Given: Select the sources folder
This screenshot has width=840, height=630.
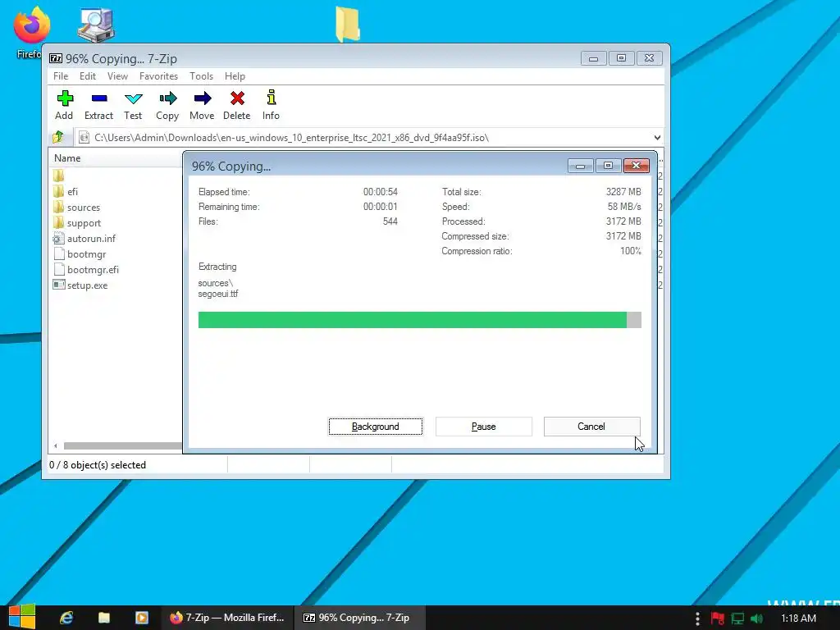Looking at the screenshot, I should click(84, 208).
